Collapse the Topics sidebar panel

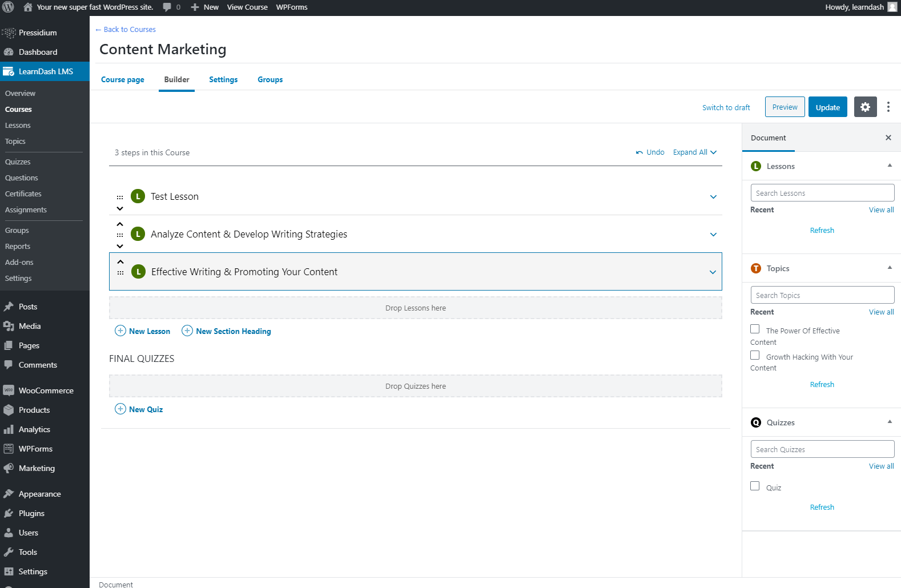[890, 268]
